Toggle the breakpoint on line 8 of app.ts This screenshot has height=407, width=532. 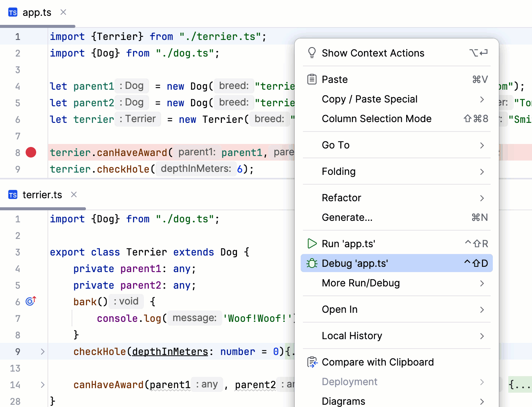click(31, 152)
